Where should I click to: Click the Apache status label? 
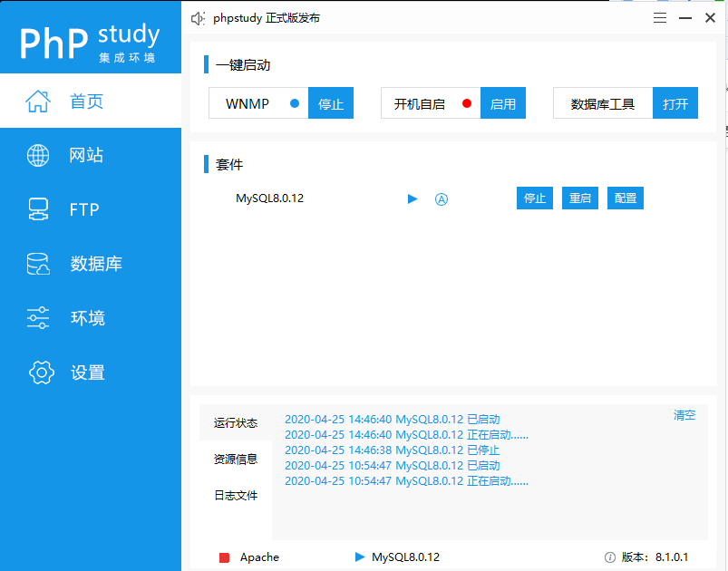point(259,557)
